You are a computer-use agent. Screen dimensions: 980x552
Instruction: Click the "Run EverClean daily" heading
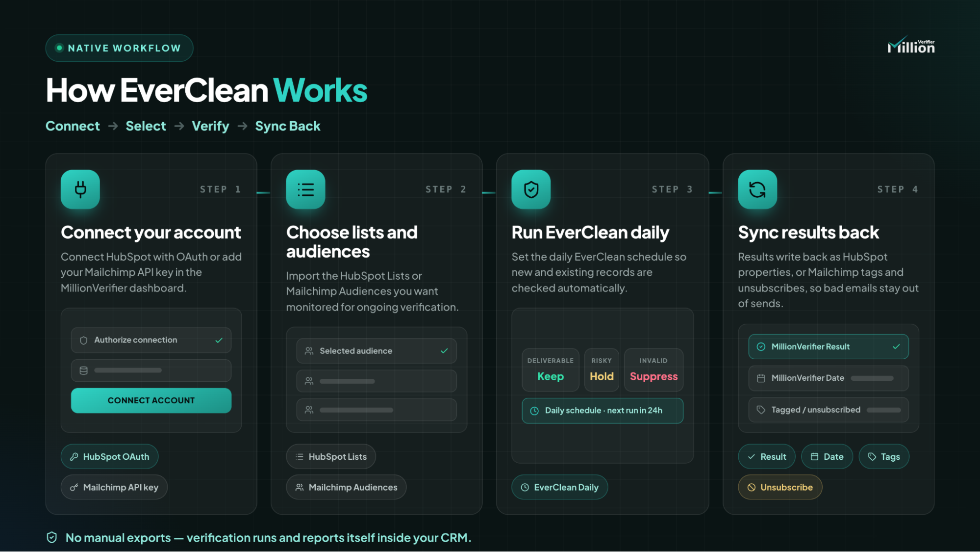(x=590, y=233)
